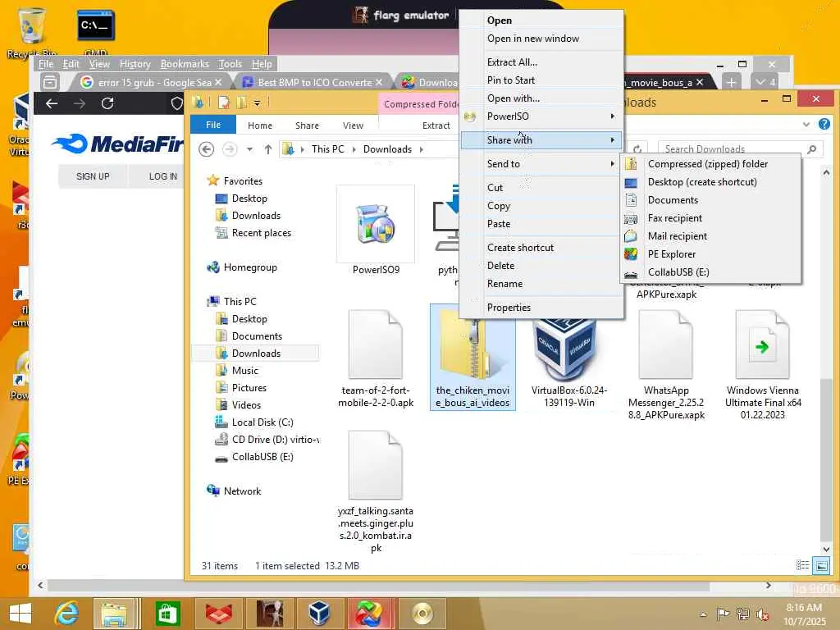Select Music in navigation pane
Screen dimensions: 840x630
click(244, 370)
